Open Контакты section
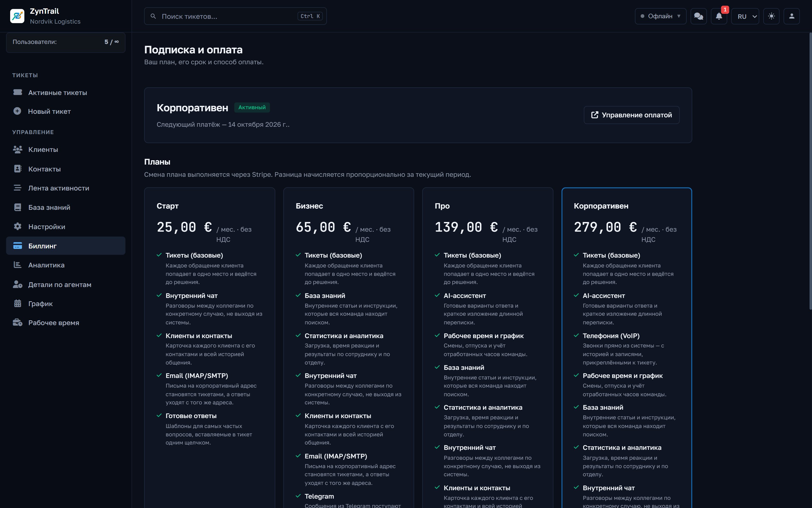This screenshot has width=812, height=508. 66,169
